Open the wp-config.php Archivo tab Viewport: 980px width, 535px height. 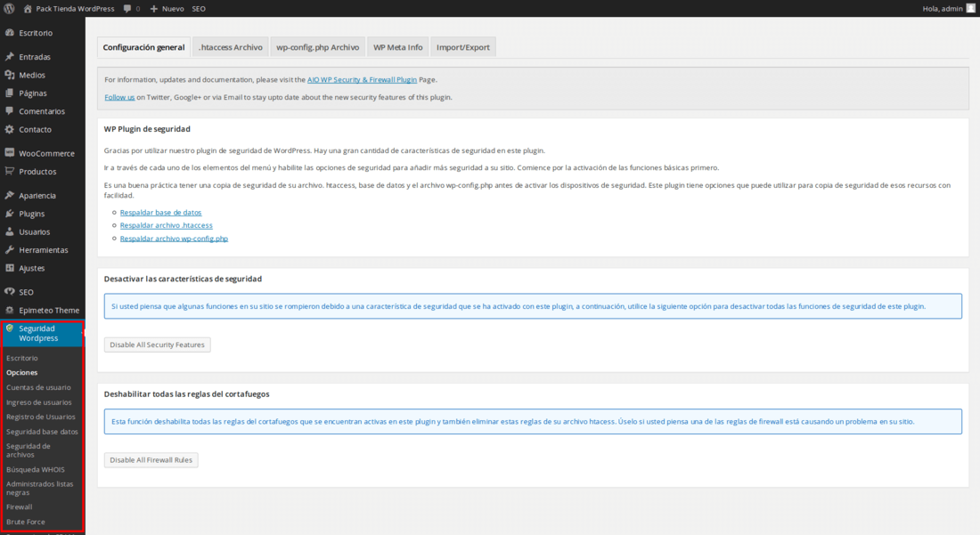click(x=317, y=47)
